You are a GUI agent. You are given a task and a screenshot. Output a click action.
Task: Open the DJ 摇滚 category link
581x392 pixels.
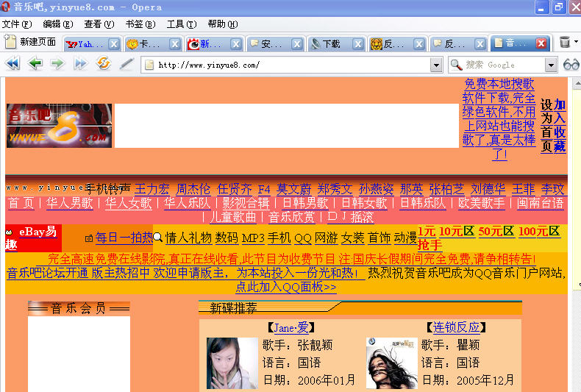351,217
